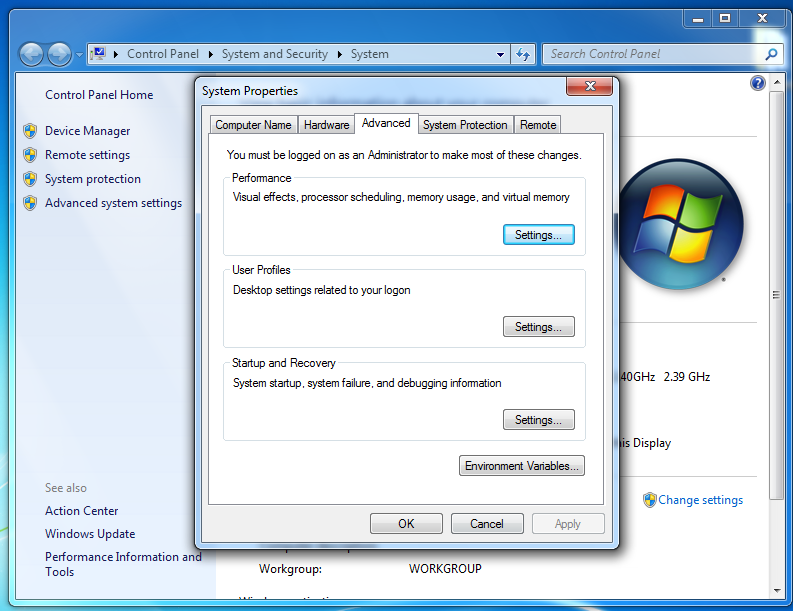Click the search magnifier icon
The width and height of the screenshot is (793, 611).
771,54
